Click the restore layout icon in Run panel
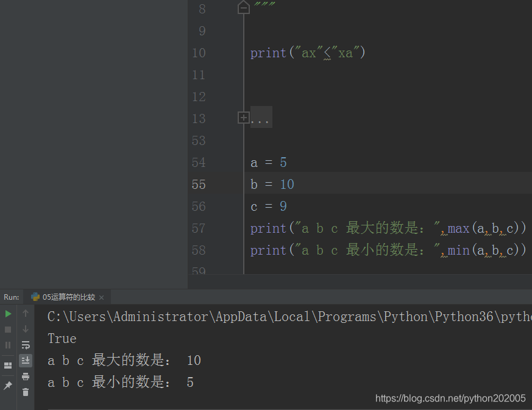Viewport: 532px width, 410px height. [x=8, y=366]
